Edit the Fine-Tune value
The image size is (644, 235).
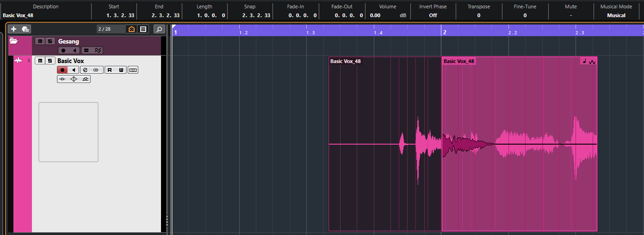click(525, 15)
